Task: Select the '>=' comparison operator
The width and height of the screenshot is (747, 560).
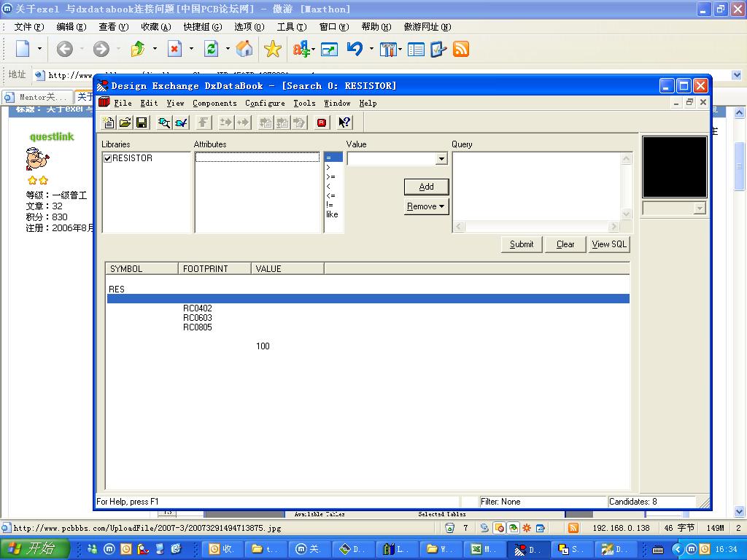Action: [330, 176]
